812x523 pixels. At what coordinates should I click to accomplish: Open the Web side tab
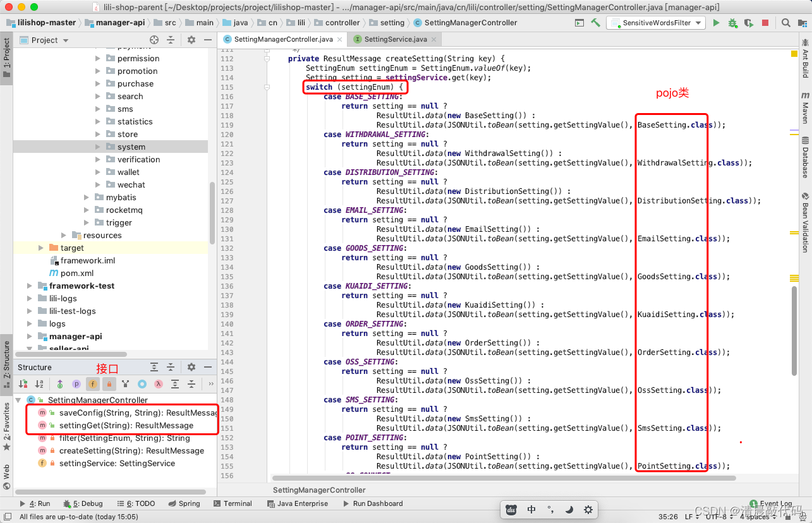click(6, 478)
